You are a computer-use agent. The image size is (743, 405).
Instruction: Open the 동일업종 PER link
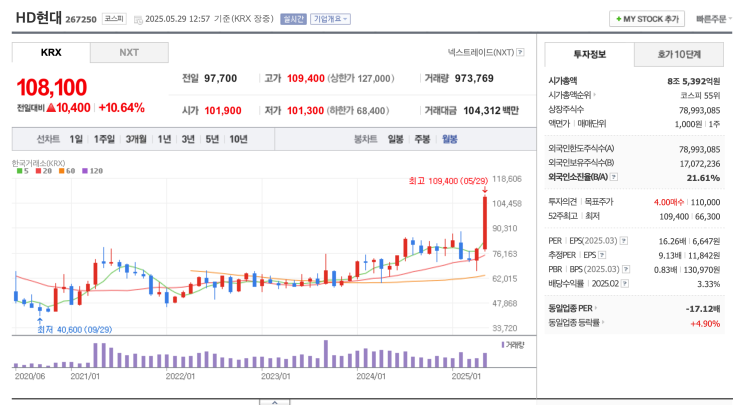click(x=570, y=308)
